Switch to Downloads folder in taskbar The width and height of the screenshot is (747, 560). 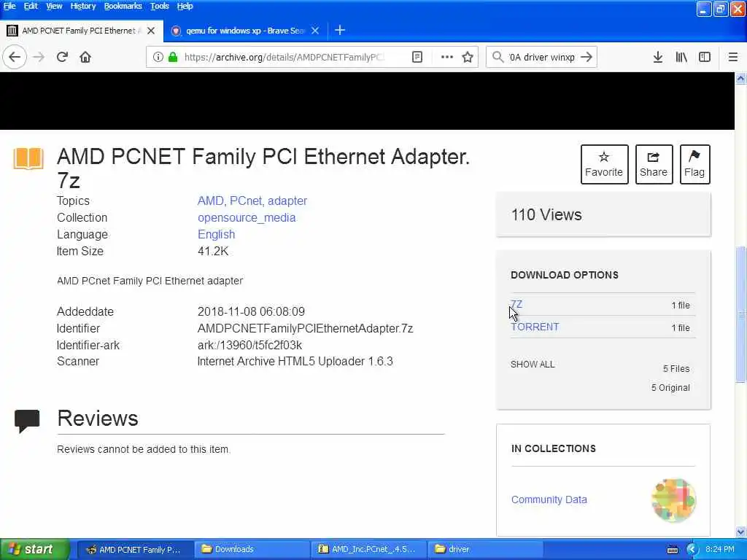tap(252, 550)
